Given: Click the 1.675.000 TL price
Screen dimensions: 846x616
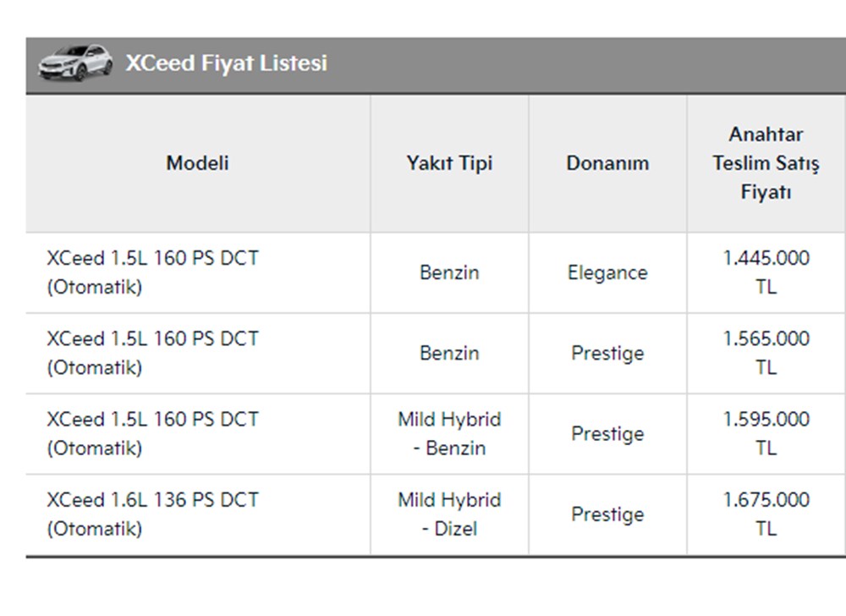Looking at the screenshot, I should pyautogui.click(x=766, y=514).
